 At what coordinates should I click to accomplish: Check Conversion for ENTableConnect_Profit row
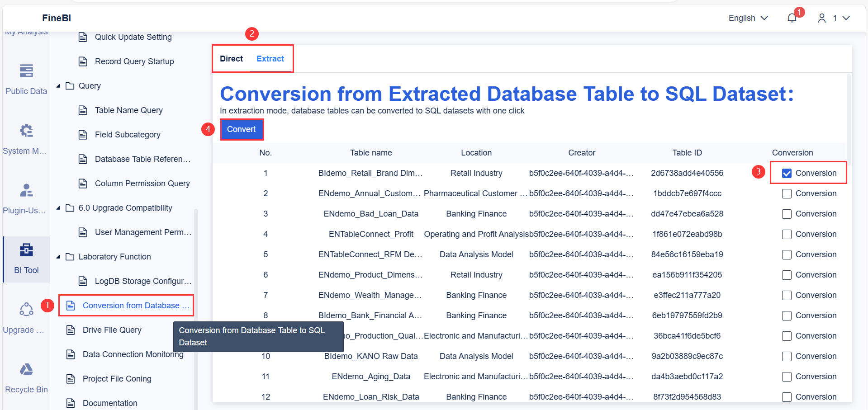pos(787,234)
